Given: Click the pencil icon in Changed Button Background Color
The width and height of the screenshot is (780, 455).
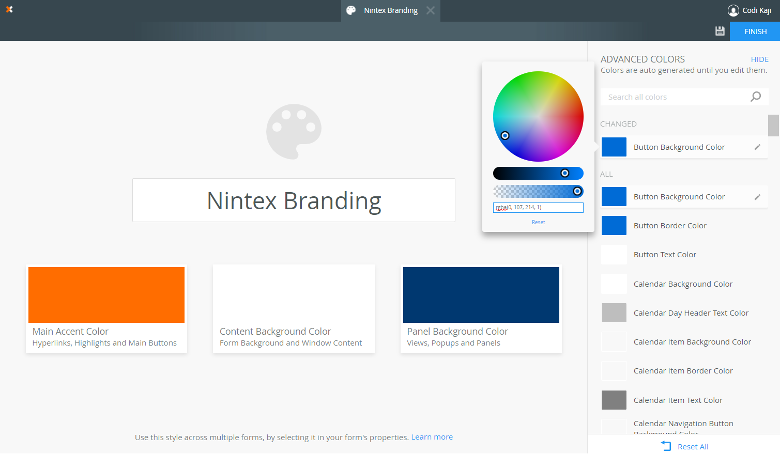Looking at the screenshot, I should [757, 147].
